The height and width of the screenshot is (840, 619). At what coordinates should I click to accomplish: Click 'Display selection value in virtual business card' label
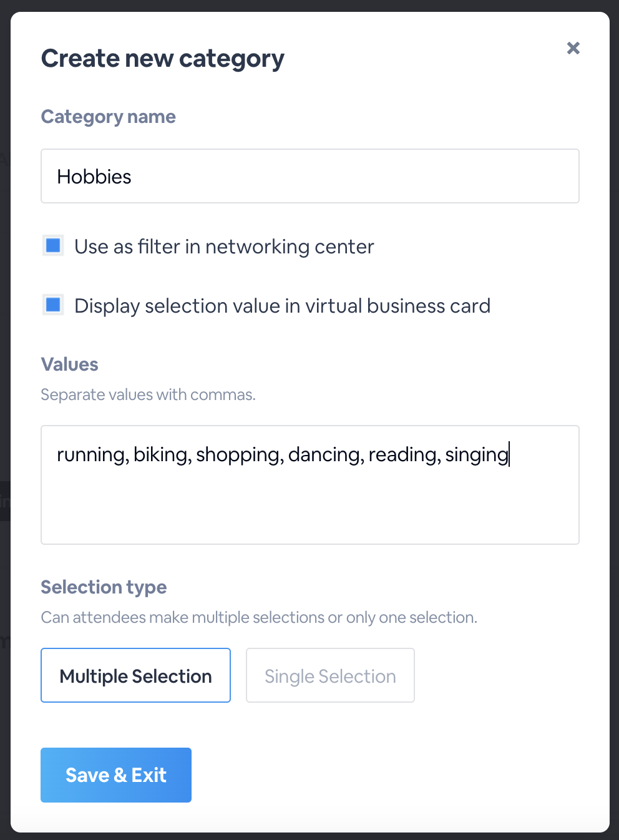282,306
